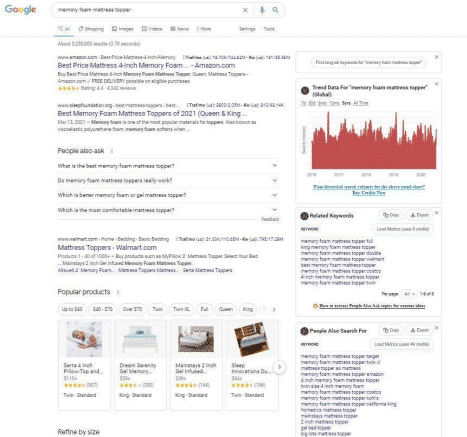Close the Related Keywords widget
Screen dimensions: 467x437
[x=436, y=213]
